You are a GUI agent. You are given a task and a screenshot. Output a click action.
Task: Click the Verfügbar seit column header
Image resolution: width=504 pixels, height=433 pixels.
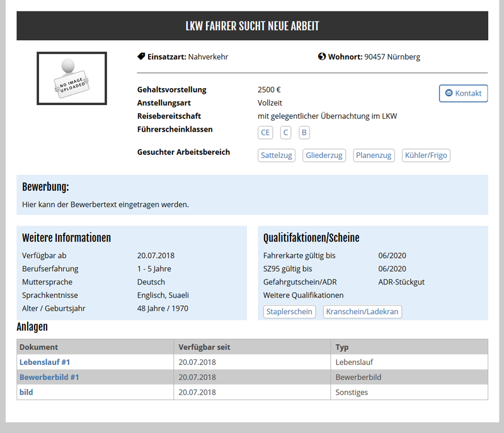(x=204, y=347)
